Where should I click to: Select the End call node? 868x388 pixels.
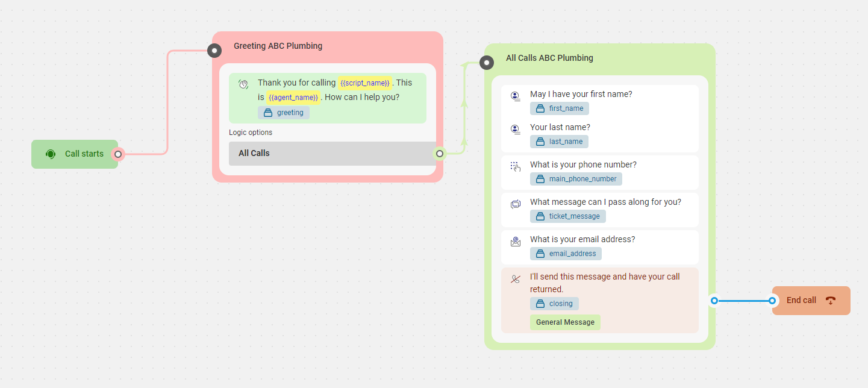[x=811, y=301]
